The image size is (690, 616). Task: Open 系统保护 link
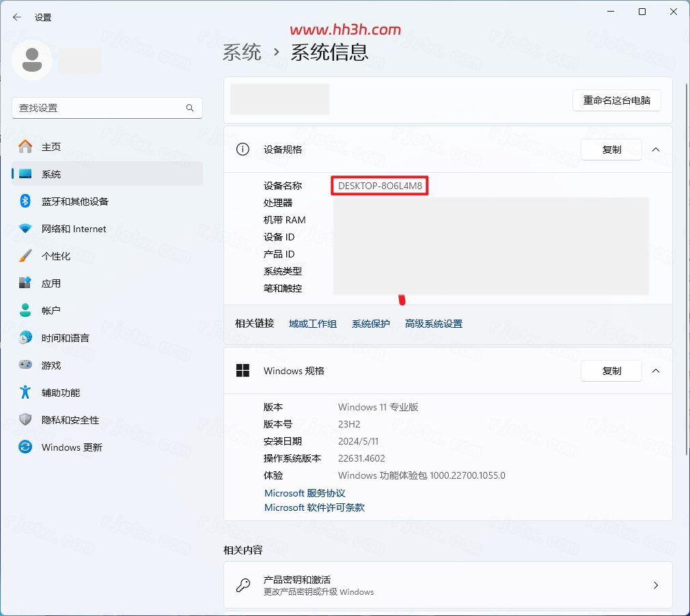coord(370,324)
